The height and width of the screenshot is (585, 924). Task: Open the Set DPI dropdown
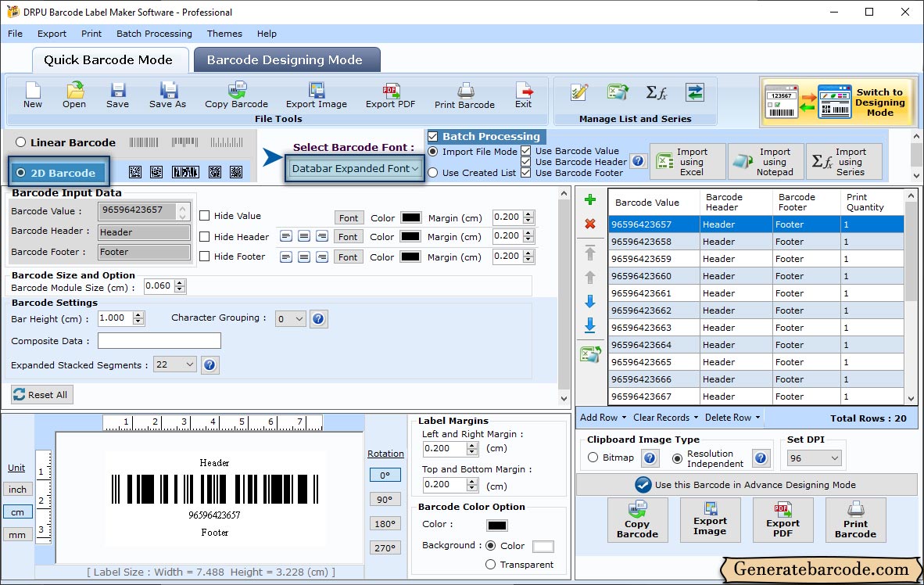[x=814, y=458]
